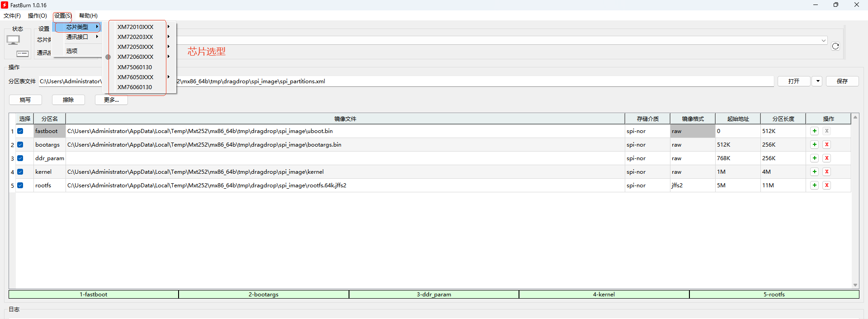
Task: Click the 2-bootargs progress segment
Action: 264,295
